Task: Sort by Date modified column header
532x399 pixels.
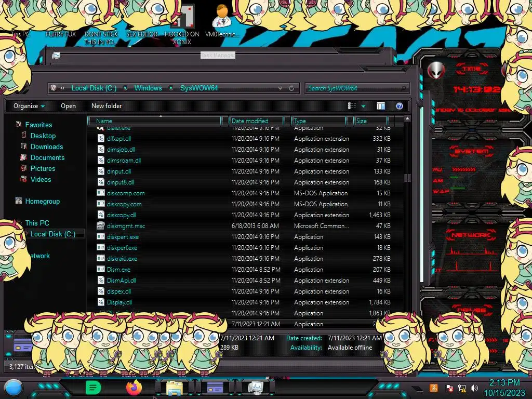Action: [x=256, y=121]
